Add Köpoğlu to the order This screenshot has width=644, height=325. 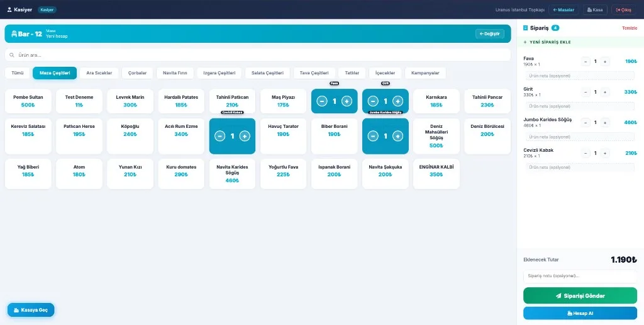pyautogui.click(x=130, y=136)
